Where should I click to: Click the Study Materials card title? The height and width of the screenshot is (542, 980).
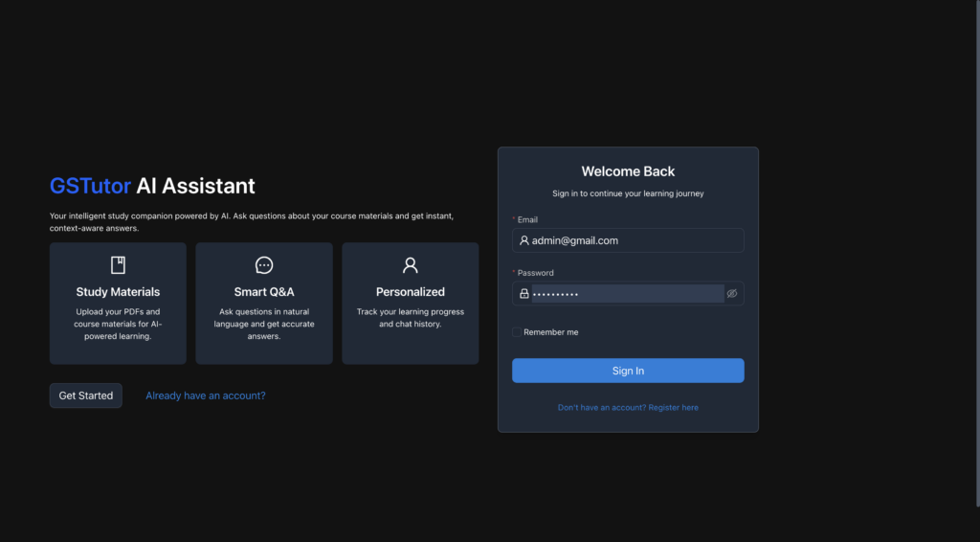point(118,292)
